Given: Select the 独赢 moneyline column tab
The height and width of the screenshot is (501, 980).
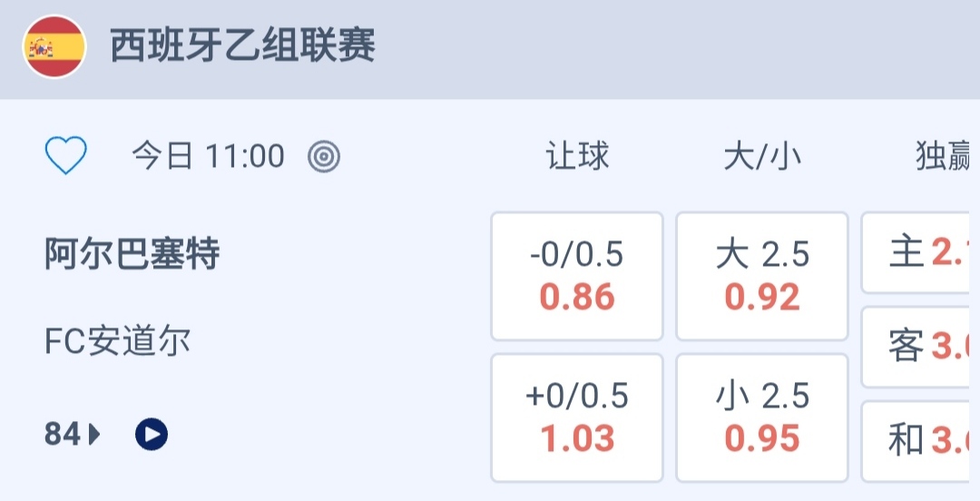Looking at the screenshot, I should (x=942, y=157).
